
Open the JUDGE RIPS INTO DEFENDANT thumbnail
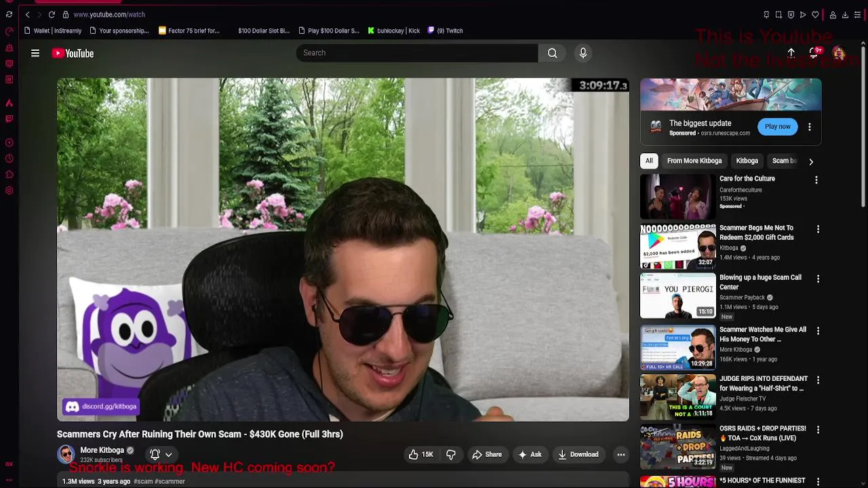click(678, 397)
